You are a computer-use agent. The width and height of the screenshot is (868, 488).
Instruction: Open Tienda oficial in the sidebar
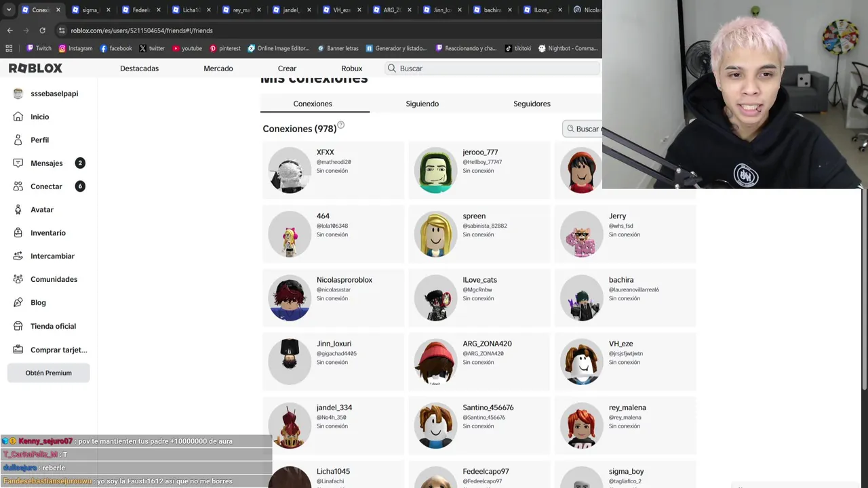(53, 326)
